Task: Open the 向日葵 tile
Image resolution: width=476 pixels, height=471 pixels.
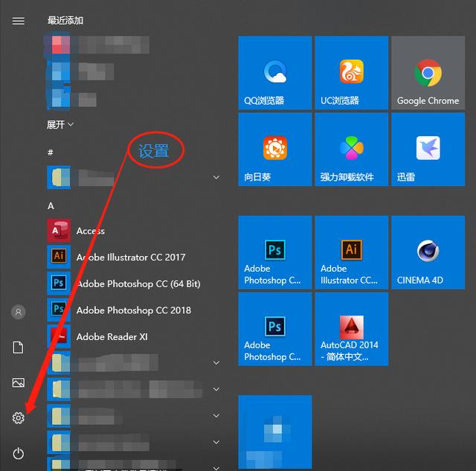Action: [x=275, y=149]
